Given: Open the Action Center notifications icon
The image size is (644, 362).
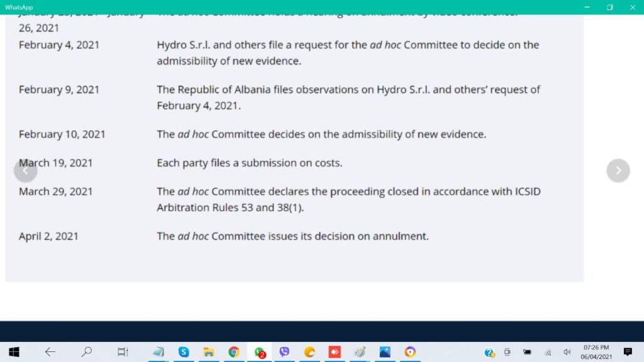Looking at the screenshot, I should click(628, 352).
